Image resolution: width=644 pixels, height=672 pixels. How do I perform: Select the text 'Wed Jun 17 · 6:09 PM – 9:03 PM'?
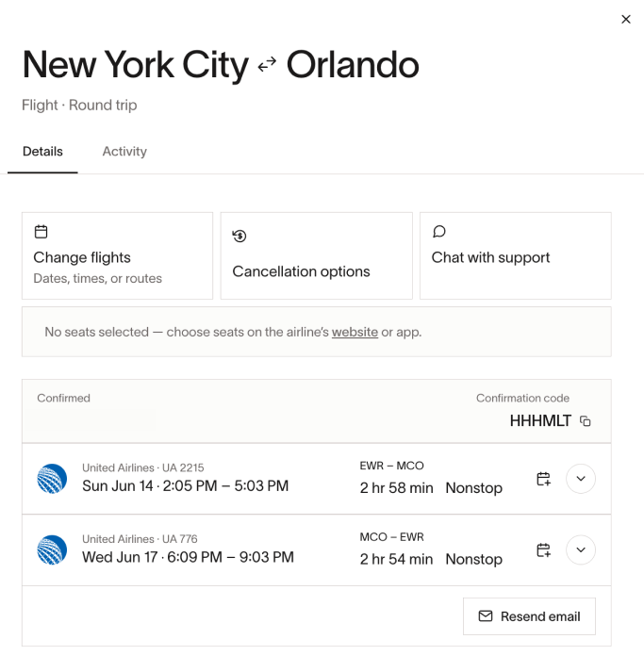pyautogui.click(x=188, y=557)
